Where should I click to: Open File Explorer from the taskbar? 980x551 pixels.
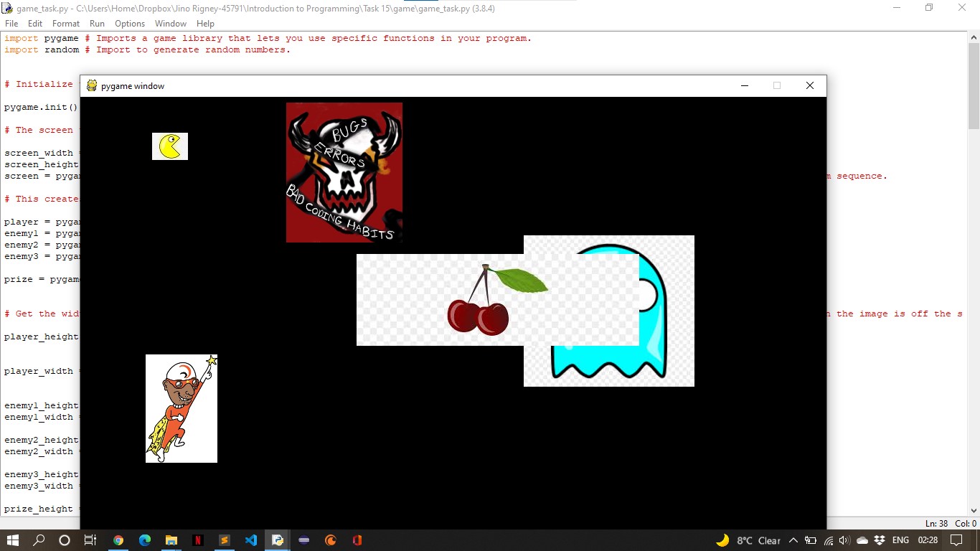[x=171, y=540]
